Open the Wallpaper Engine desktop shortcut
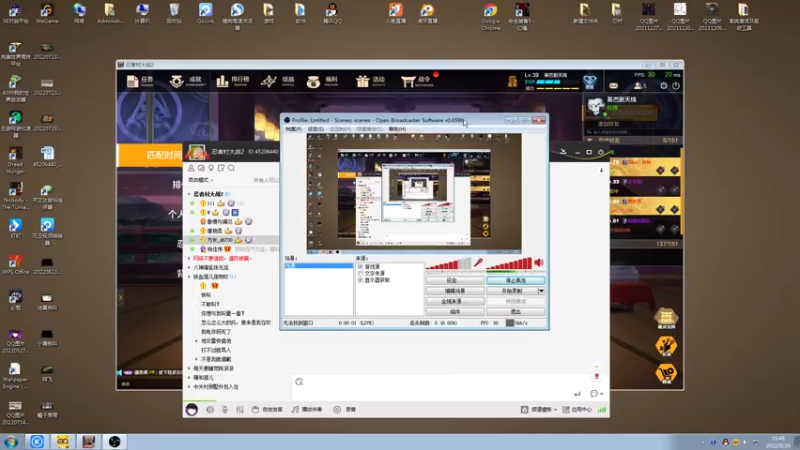 pyautogui.click(x=15, y=376)
